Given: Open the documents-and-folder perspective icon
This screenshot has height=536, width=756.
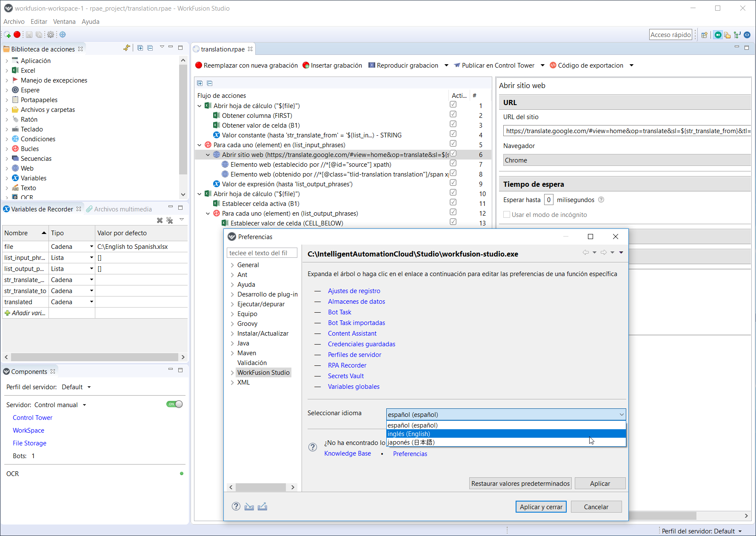Looking at the screenshot, I should pos(727,35).
